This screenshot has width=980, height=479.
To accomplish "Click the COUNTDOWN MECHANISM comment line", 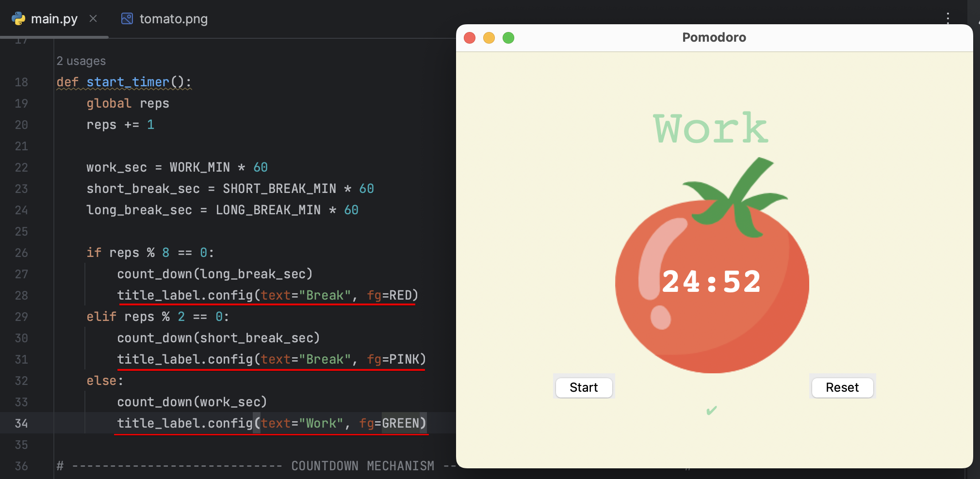I will 256,466.
